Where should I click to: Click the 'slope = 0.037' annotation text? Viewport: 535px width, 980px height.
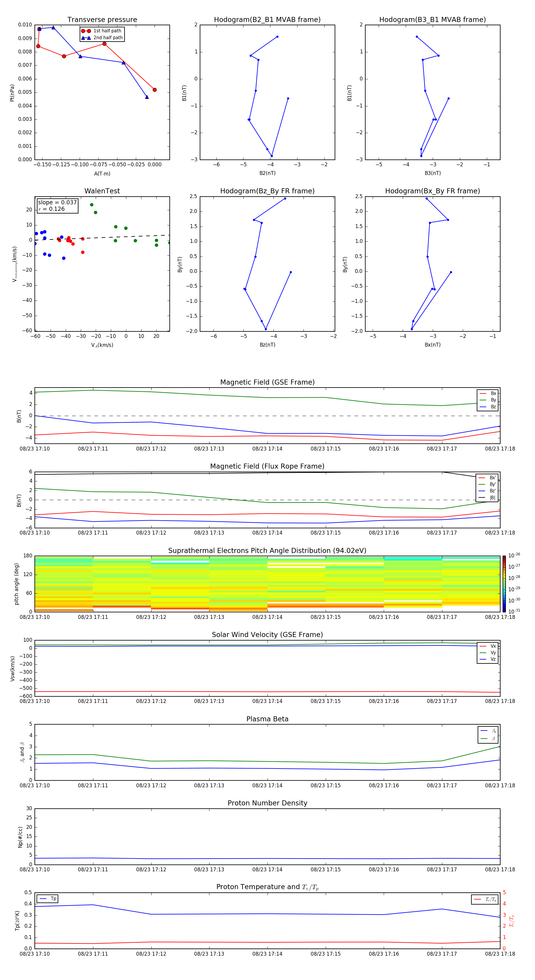(57, 203)
